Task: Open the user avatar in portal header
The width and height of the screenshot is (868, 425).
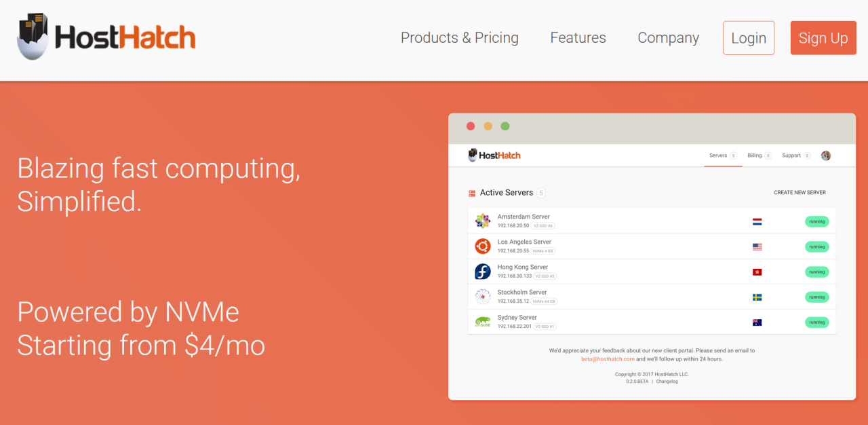Action: pos(826,155)
